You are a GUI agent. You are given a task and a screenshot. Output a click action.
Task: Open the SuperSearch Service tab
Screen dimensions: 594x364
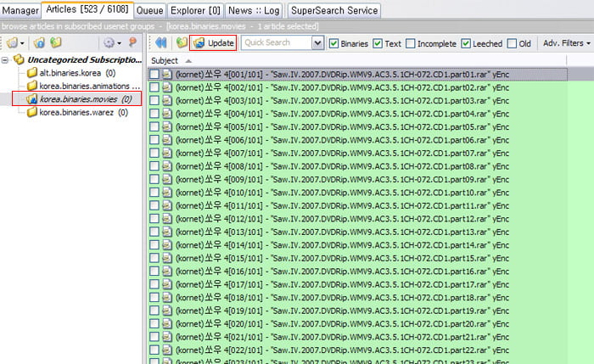[x=333, y=10]
